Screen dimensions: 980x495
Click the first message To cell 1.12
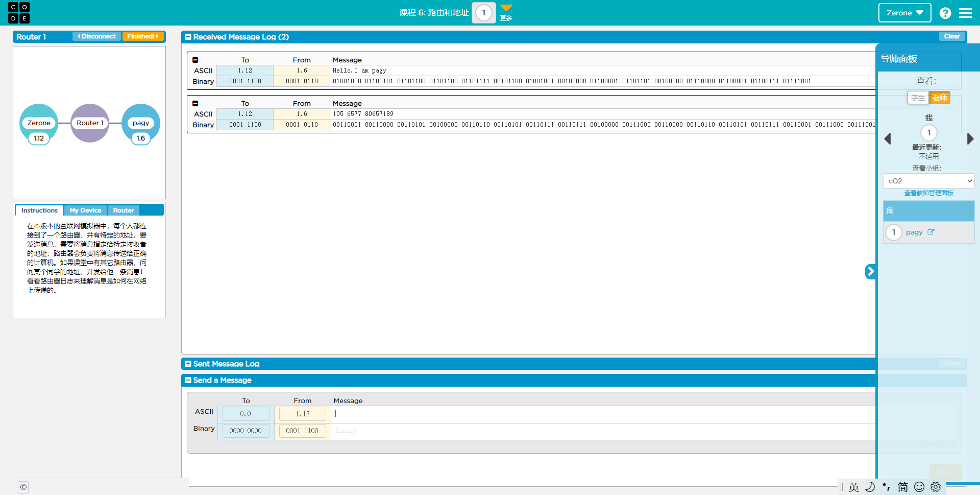245,70
